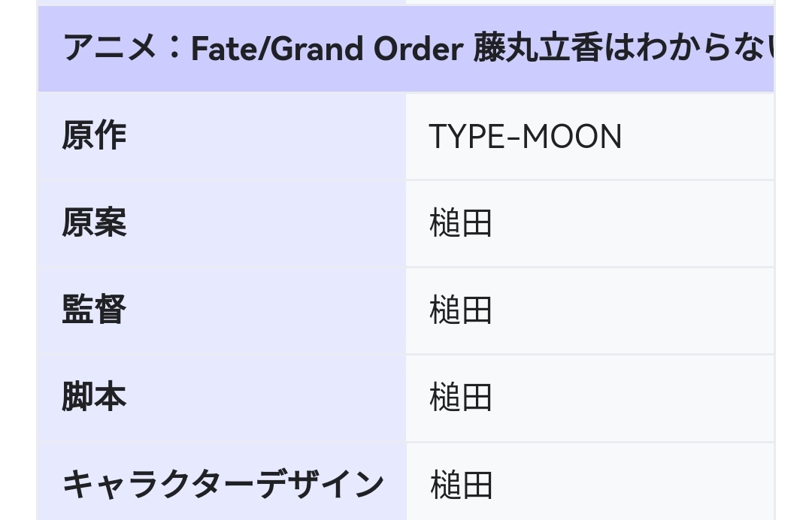Click the partial row strip above the header

tap(406, 2)
